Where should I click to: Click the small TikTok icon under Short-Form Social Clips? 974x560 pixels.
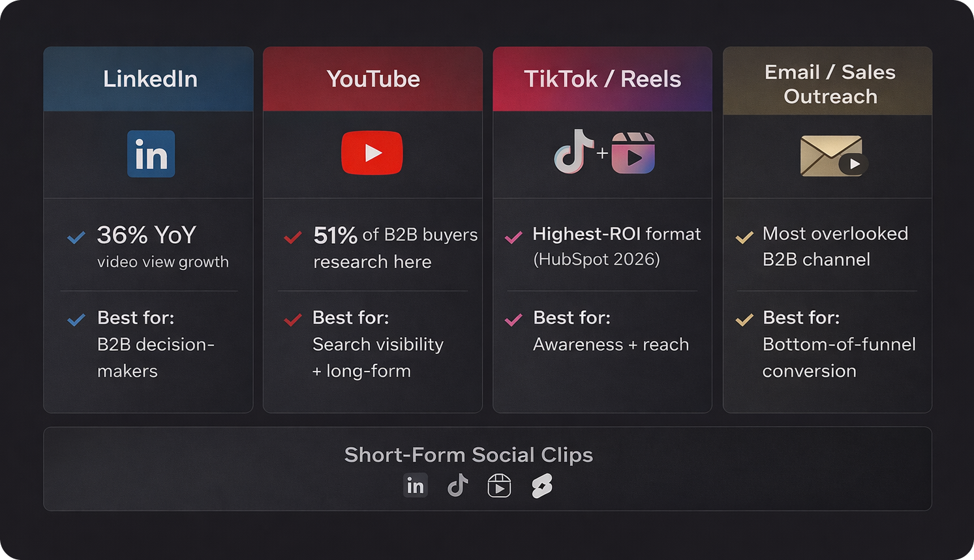(457, 486)
